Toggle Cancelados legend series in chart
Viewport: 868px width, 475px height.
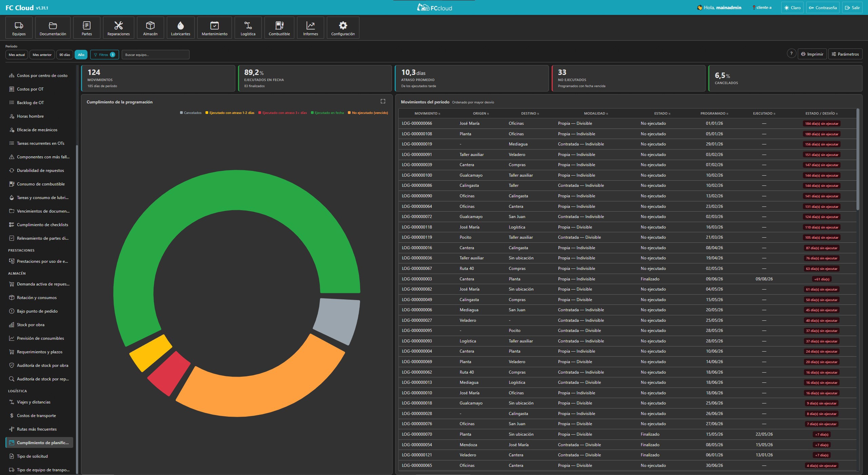[191, 113]
